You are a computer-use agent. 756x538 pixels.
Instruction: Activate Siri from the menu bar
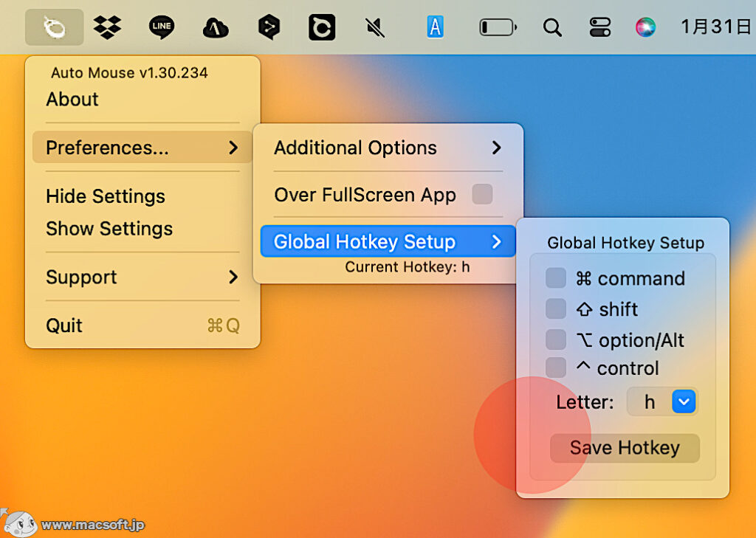click(645, 26)
